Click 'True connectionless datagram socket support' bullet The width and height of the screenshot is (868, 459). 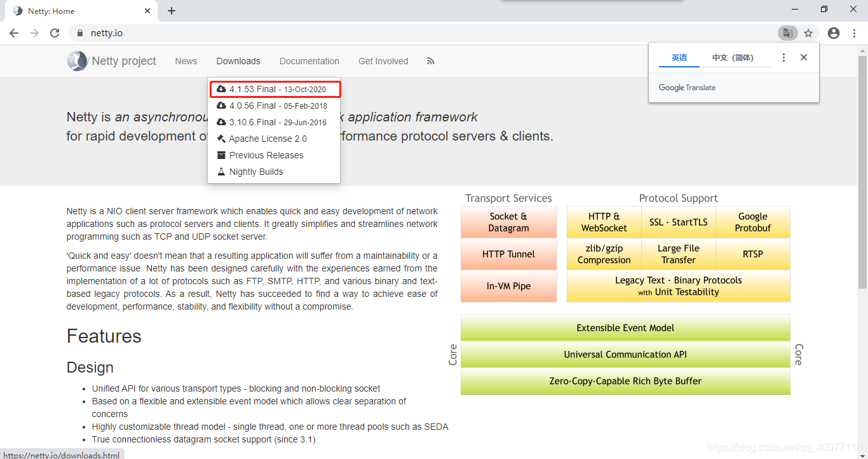coord(203,439)
